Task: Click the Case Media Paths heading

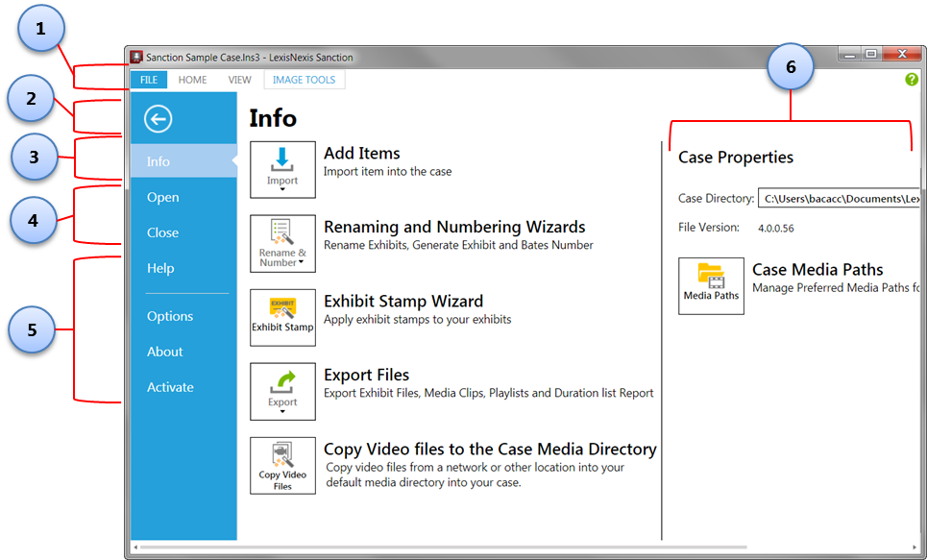Action: [x=817, y=270]
